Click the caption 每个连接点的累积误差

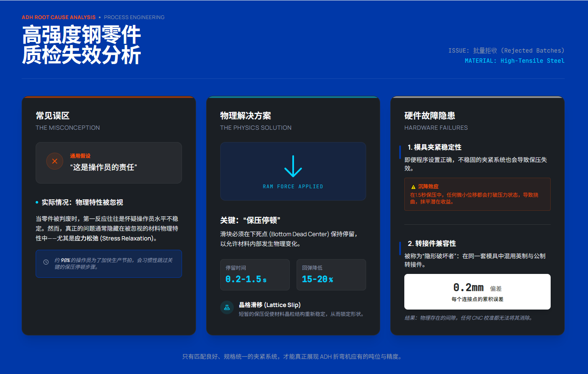point(478,299)
